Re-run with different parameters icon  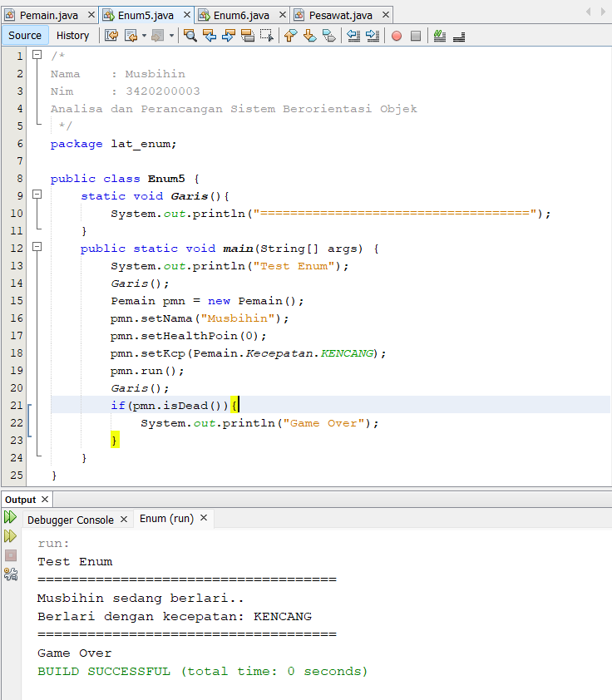pyautogui.click(x=10, y=535)
